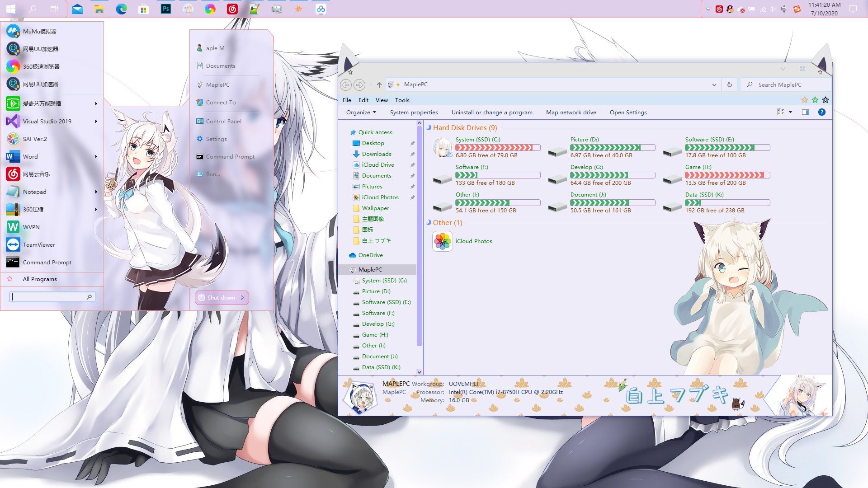
Task: Unpin Desktop from Quick access
Action: tap(412, 143)
